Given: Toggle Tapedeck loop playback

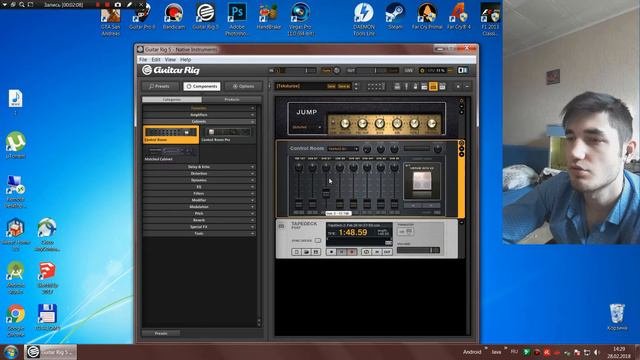Looking at the screenshot, I should pos(366,252).
